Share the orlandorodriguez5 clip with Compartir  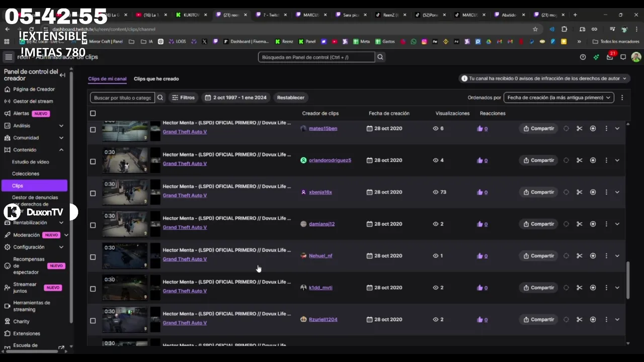[538, 160]
